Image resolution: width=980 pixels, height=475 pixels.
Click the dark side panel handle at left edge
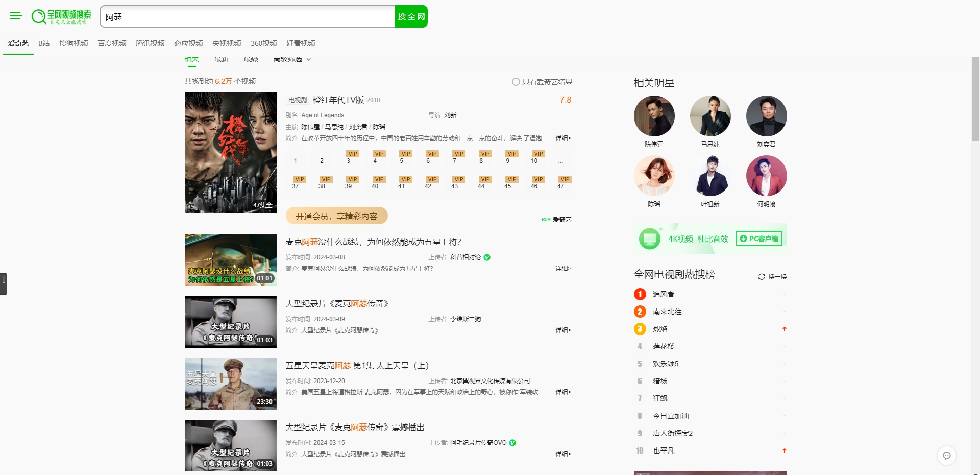point(4,284)
